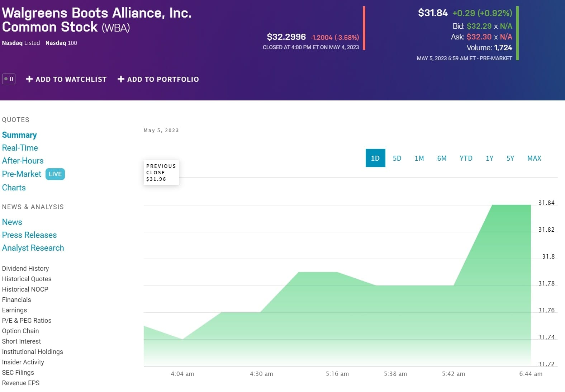Go to After-Hours quotes
This screenshot has width=565, height=392.
click(23, 161)
